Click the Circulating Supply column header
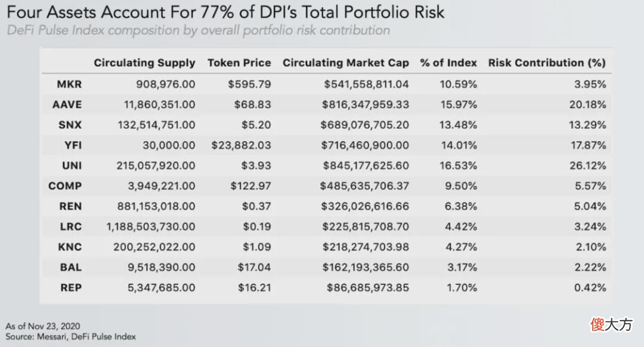644x347 pixels. tap(144, 63)
